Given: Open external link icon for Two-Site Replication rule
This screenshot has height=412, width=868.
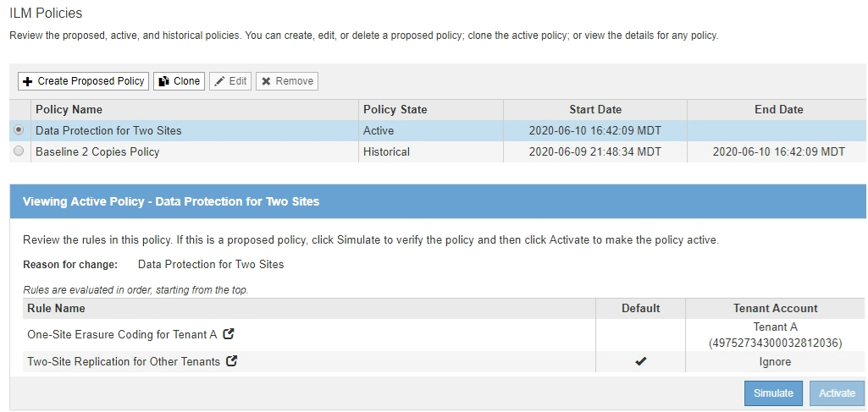Looking at the screenshot, I should click(232, 361).
